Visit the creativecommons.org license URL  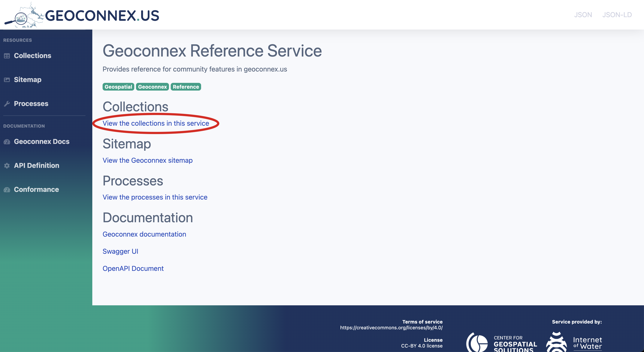(x=391, y=328)
